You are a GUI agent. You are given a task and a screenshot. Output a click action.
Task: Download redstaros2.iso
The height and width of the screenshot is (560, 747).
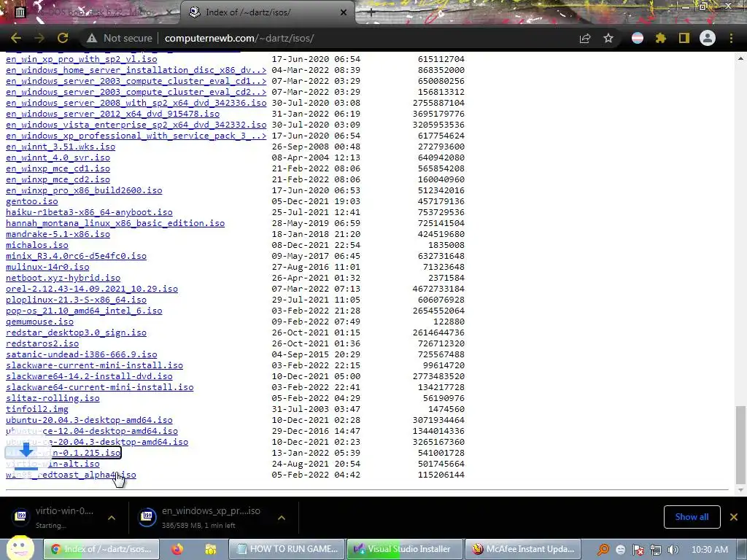coord(42,344)
